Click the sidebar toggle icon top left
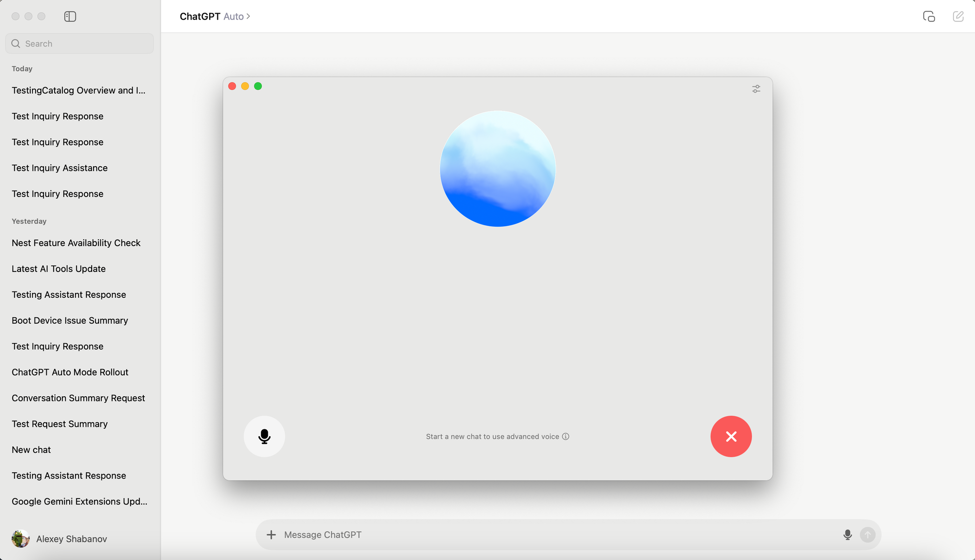The image size is (975, 560). (x=70, y=16)
